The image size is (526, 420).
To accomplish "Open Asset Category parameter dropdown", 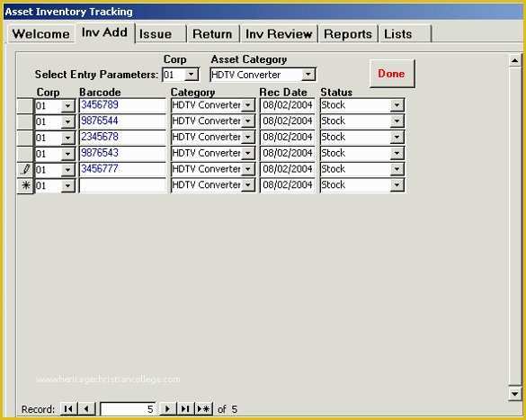I will [x=308, y=75].
